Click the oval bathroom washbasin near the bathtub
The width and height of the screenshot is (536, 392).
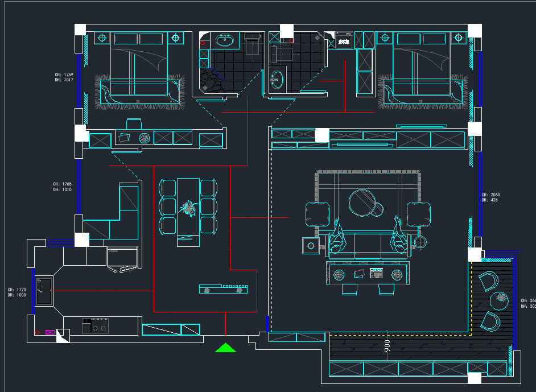pos(225,40)
